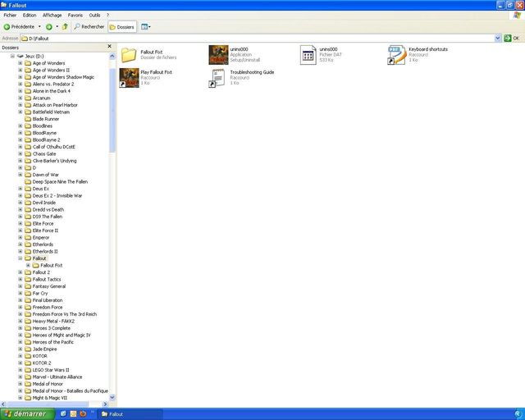Select Might & Magic VII folder
The image size is (525, 420).
[x=49, y=398]
